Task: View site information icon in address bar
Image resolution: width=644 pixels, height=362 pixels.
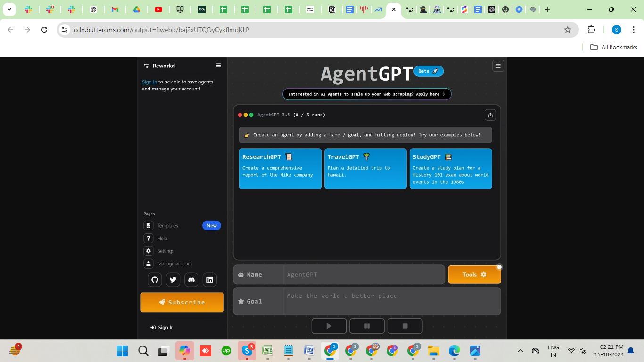Action: 65,30
